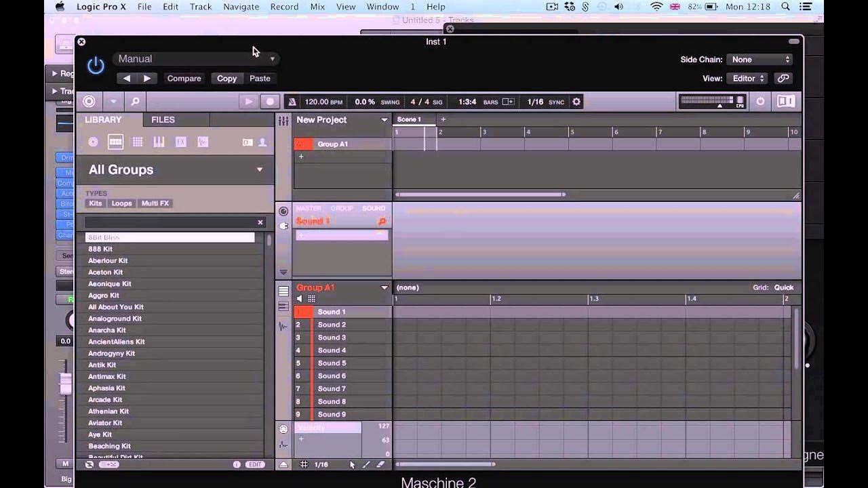Open the magnifier search icon in Maschine header

[135, 102]
